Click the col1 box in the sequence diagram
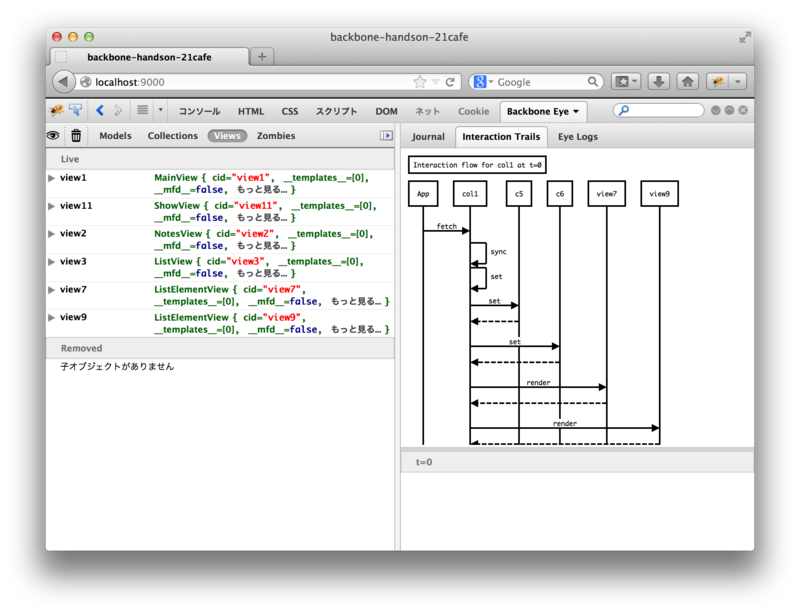The image size is (800, 614). (470, 193)
